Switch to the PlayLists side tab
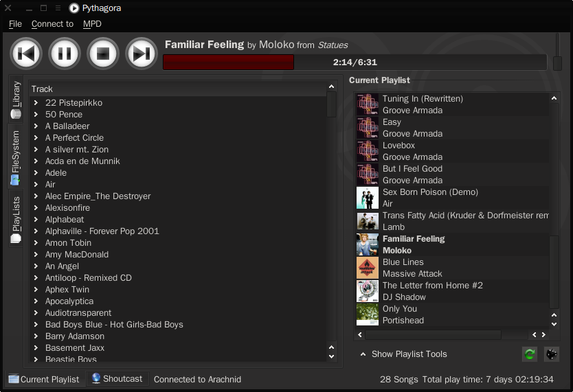This screenshot has height=392, width=573. click(15, 219)
